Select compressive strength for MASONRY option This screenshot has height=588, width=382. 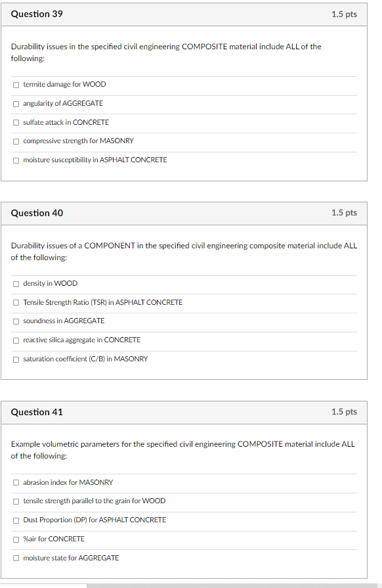click(16, 141)
